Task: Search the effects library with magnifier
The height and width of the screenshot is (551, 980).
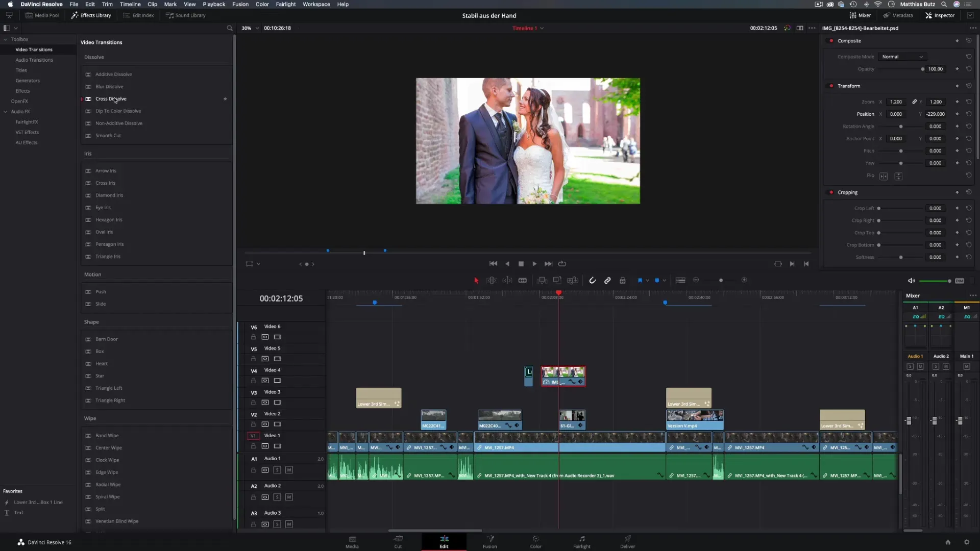Action: [x=230, y=28]
